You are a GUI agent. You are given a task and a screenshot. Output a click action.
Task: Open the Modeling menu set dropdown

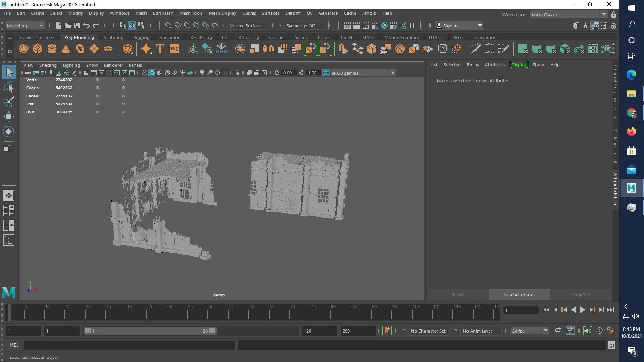click(x=25, y=25)
